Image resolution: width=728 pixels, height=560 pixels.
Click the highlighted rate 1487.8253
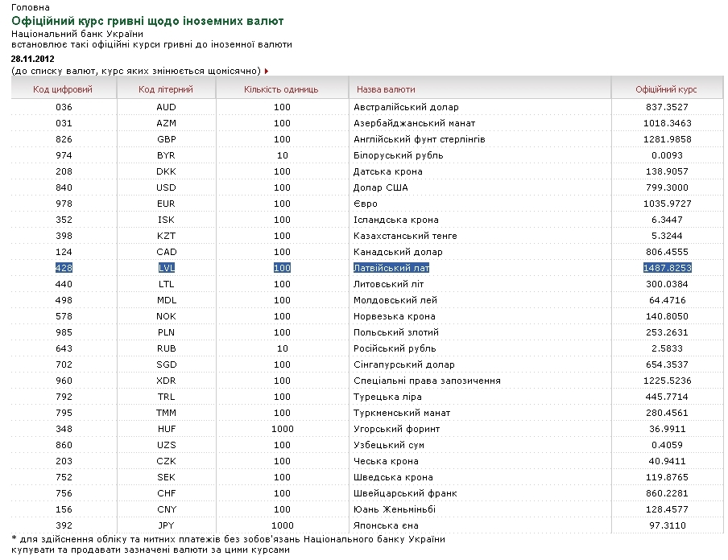pos(667,268)
